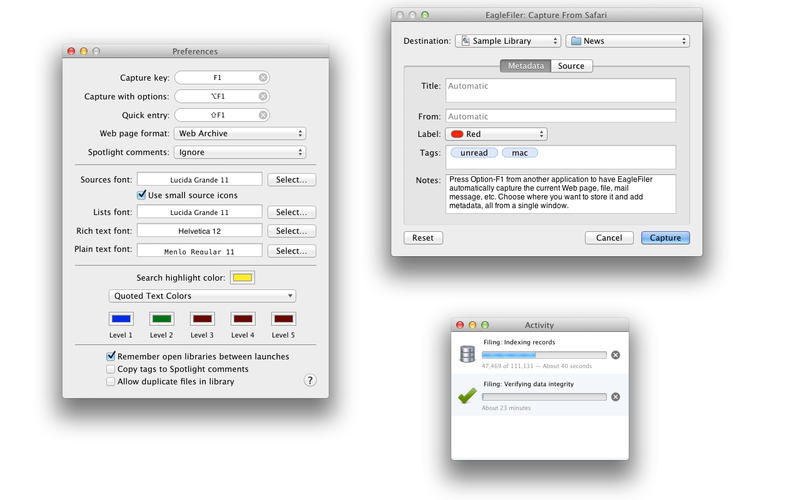Click the Verifying data integrity progress bar

pyautogui.click(x=544, y=397)
